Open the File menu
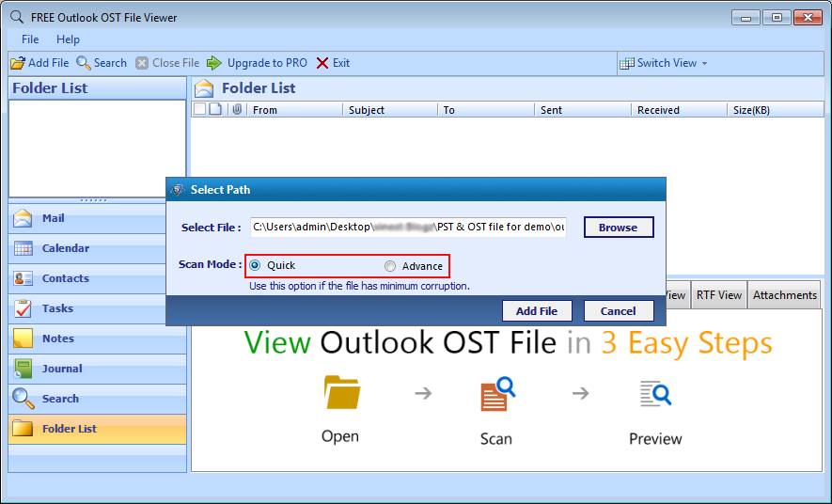Image resolution: width=832 pixels, height=504 pixels. [30, 39]
